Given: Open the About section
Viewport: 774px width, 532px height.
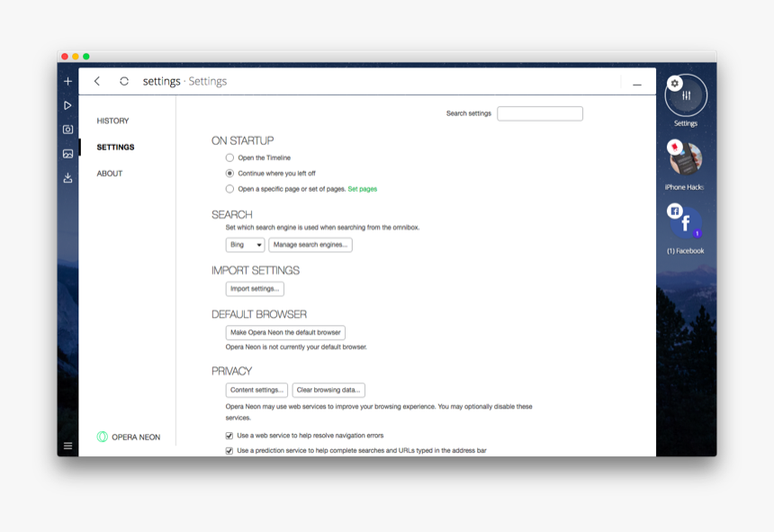Looking at the screenshot, I should tap(110, 174).
